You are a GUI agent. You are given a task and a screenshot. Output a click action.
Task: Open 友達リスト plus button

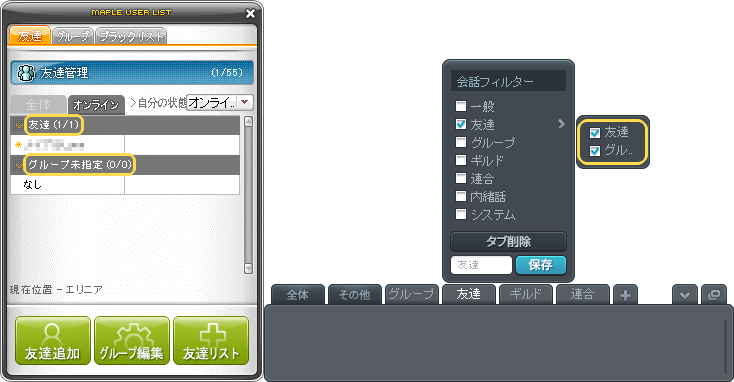211,340
